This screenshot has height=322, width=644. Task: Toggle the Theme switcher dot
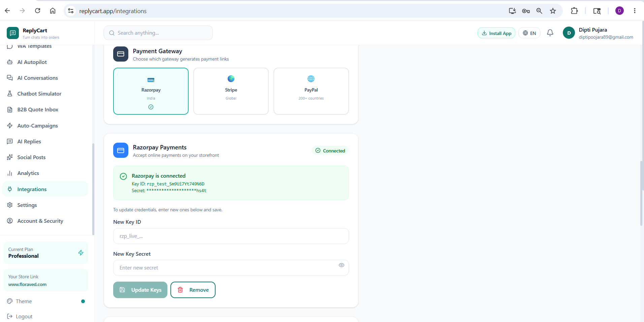pos(83,301)
